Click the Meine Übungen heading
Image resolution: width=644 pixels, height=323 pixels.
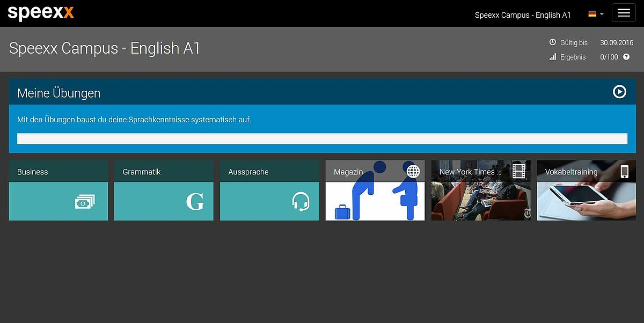(x=59, y=93)
